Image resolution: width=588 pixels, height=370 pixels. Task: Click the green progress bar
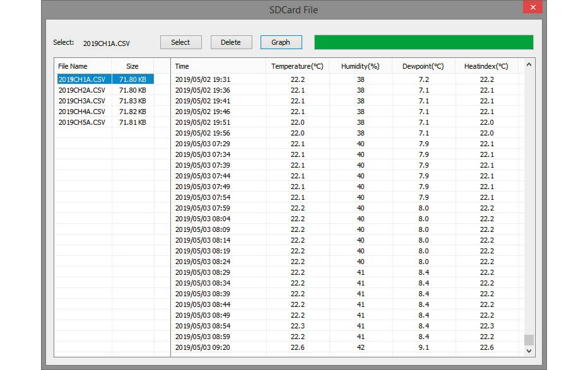pyautogui.click(x=423, y=42)
